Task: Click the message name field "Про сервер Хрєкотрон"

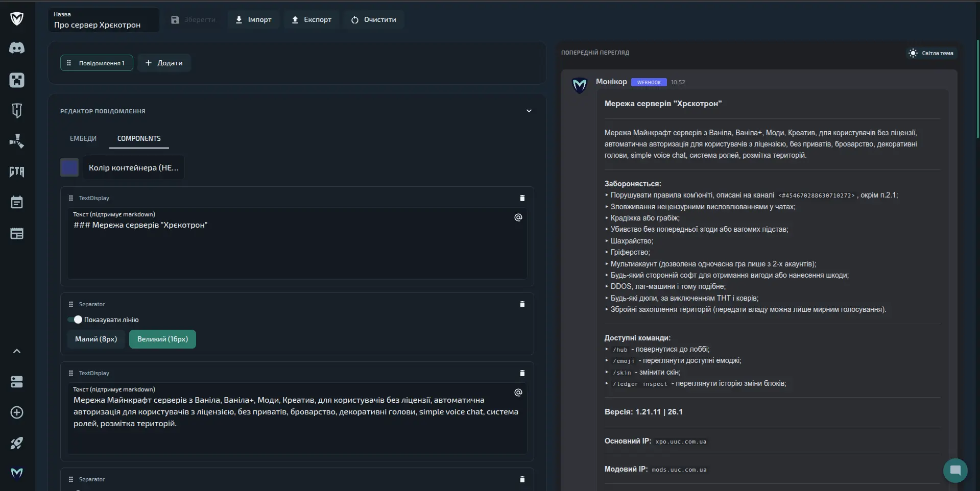Action: point(104,20)
